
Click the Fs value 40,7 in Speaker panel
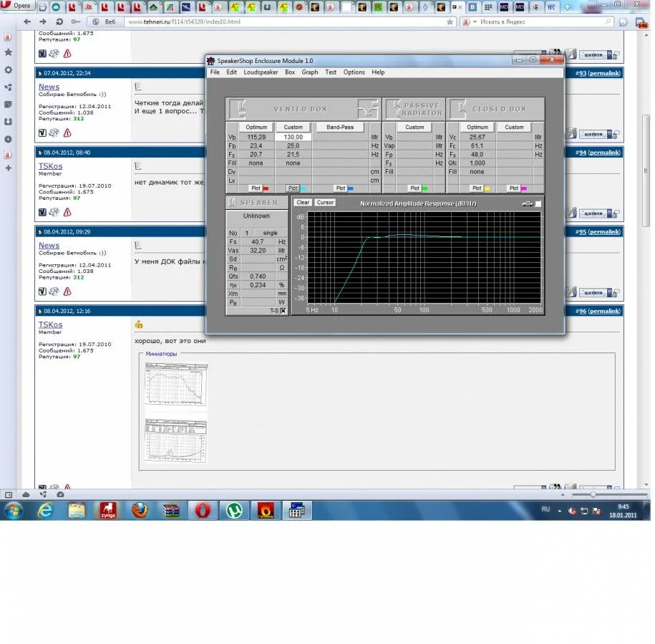(257, 241)
